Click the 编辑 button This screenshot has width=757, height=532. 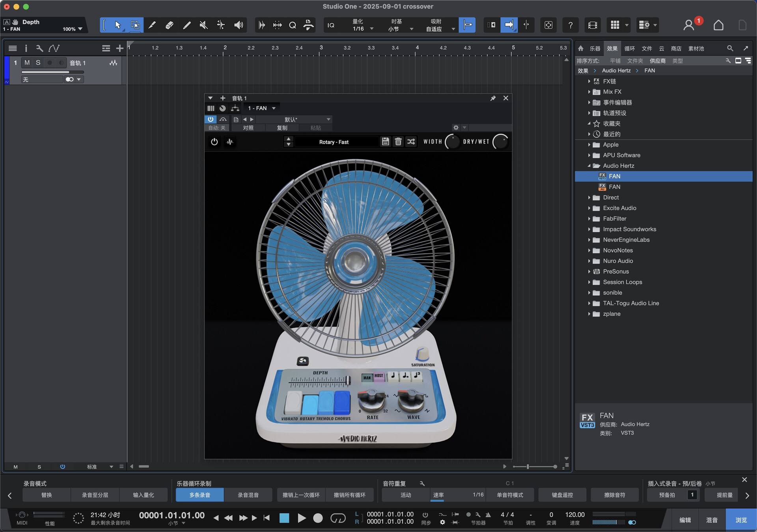click(x=685, y=520)
